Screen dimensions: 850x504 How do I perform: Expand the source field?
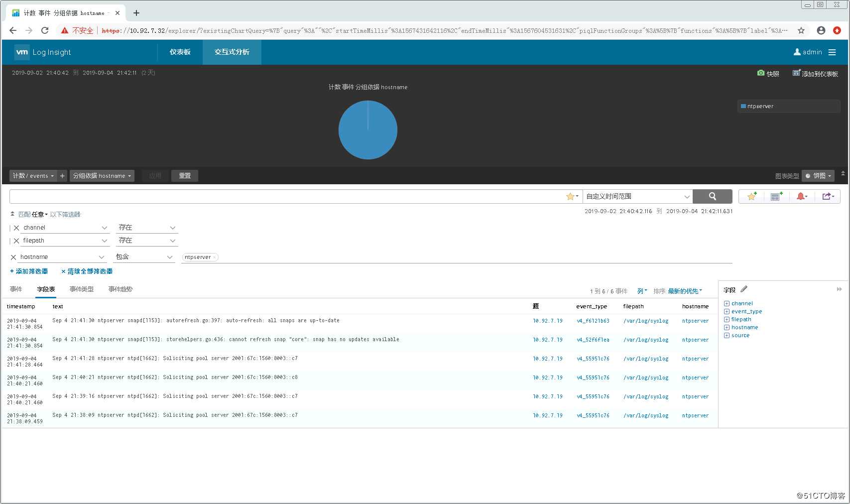pos(727,336)
